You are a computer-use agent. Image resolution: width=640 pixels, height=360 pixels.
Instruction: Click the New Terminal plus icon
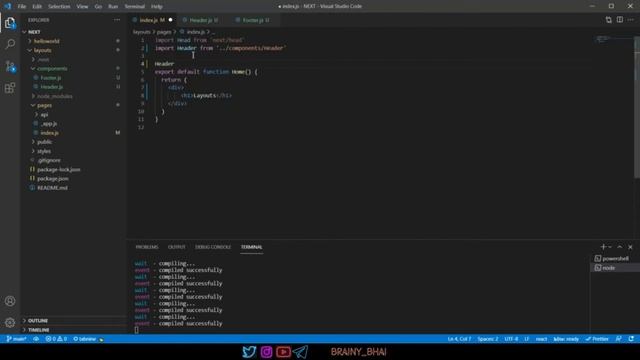tap(603, 247)
